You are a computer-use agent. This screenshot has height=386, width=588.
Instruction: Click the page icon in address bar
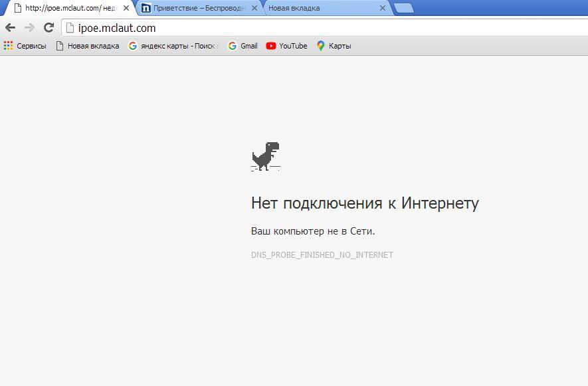click(x=70, y=28)
